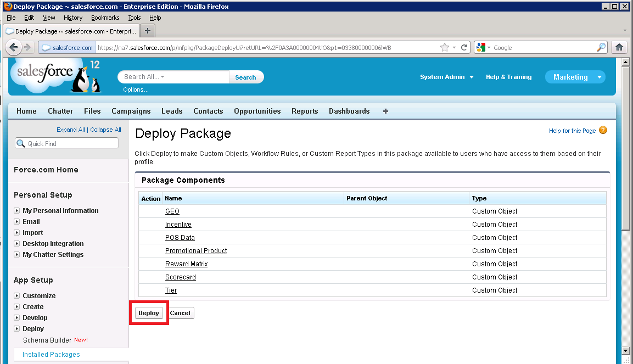Click the Installed Packages sidebar link
633x364 pixels.
(x=51, y=355)
